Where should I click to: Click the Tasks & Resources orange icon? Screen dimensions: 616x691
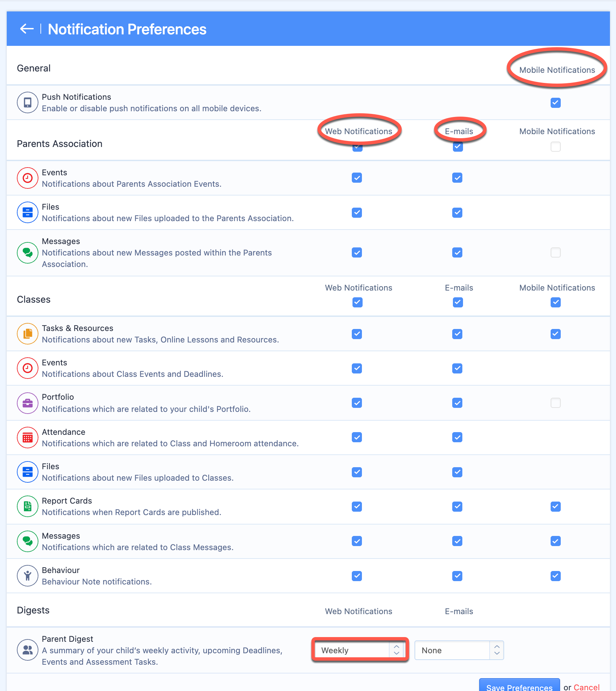(x=27, y=333)
